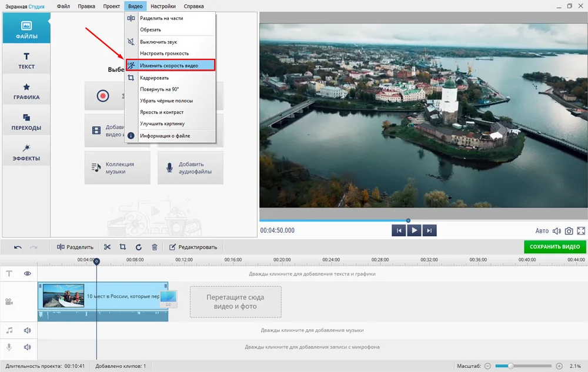
Task: Click the transition box after the clip
Action: click(x=168, y=299)
